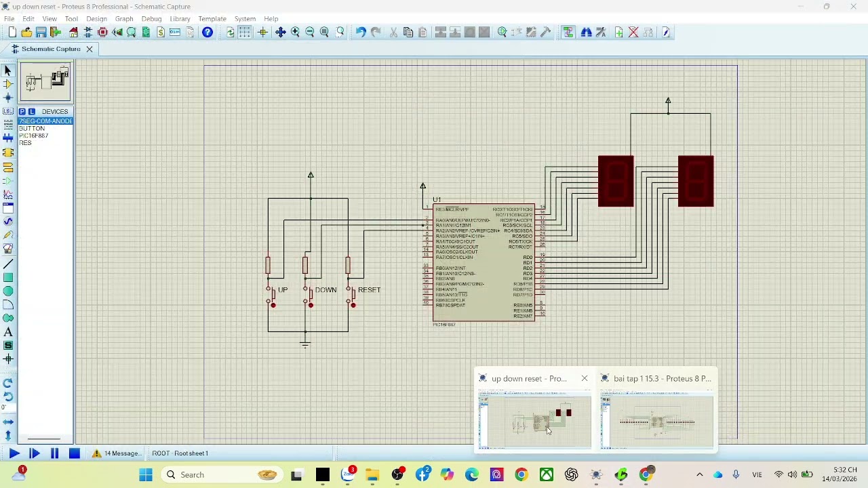Open the Debug menu
The image size is (868, 488).
(x=151, y=19)
